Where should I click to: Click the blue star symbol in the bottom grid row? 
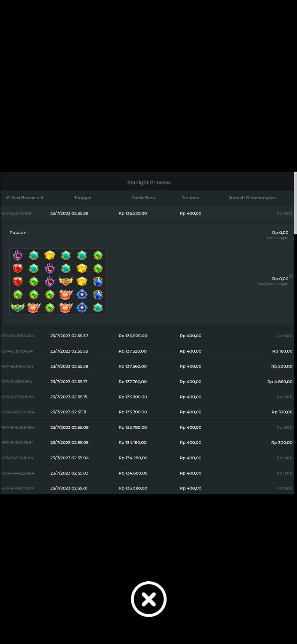click(x=82, y=308)
